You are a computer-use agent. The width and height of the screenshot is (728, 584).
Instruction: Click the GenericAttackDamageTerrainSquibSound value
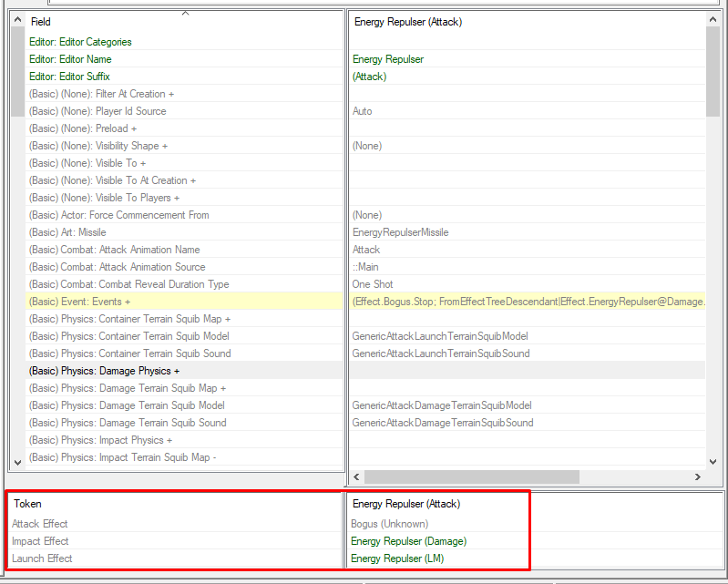click(443, 423)
